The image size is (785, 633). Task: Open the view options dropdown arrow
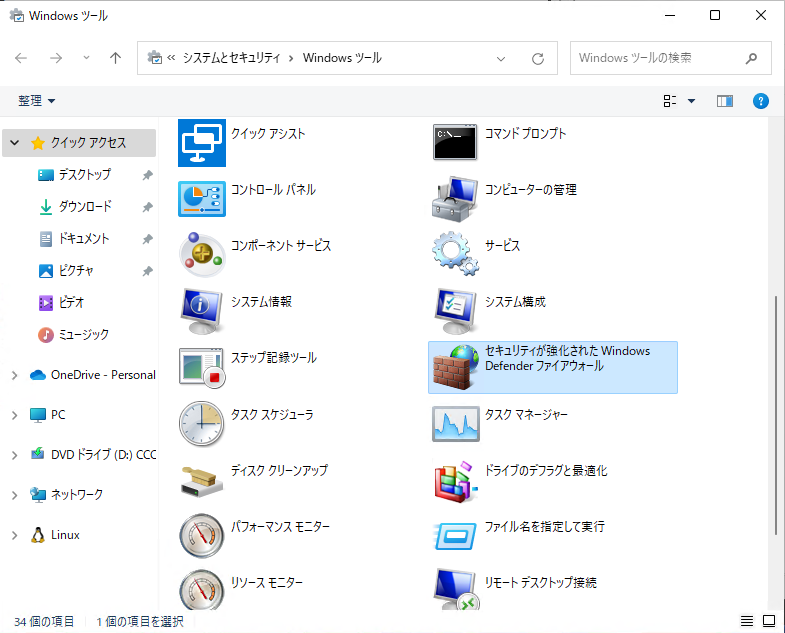click(691, 101)
